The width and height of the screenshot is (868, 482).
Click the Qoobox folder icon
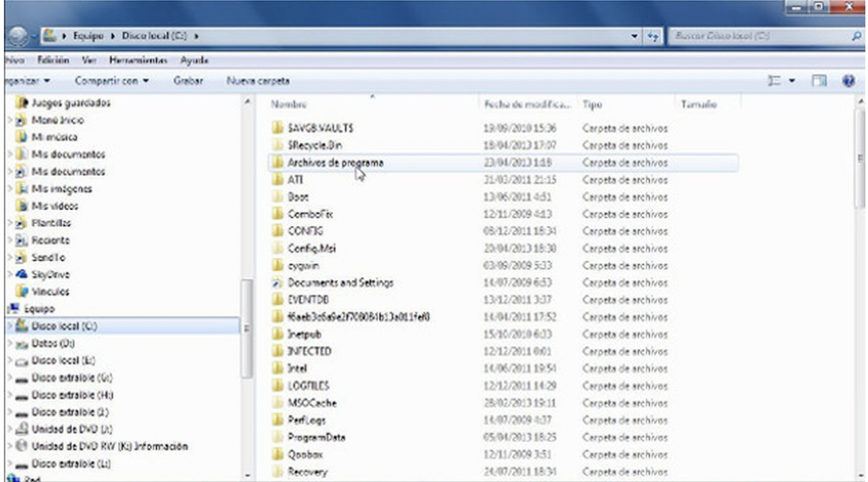277,454
